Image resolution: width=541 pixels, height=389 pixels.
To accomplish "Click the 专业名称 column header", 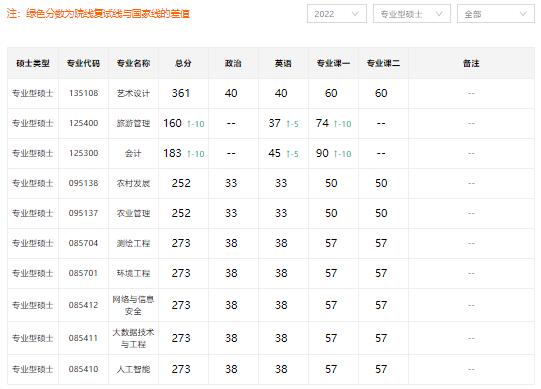I will (x=133, y=63).
